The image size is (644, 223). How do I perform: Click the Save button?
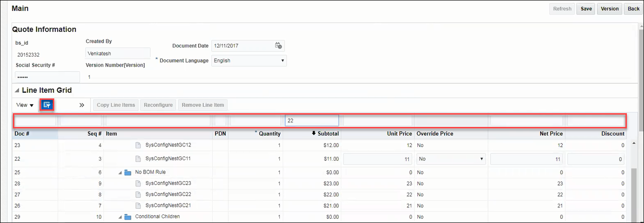pos(586,9)
